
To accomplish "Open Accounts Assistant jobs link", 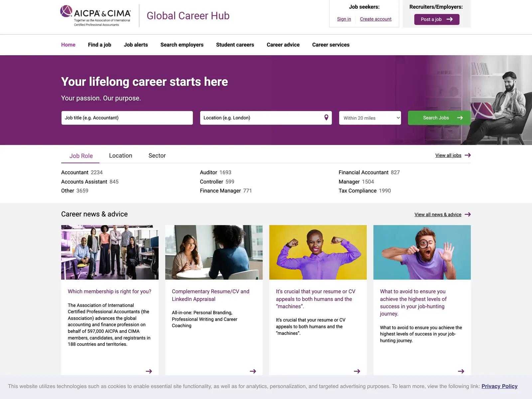I will click(84, 182).
